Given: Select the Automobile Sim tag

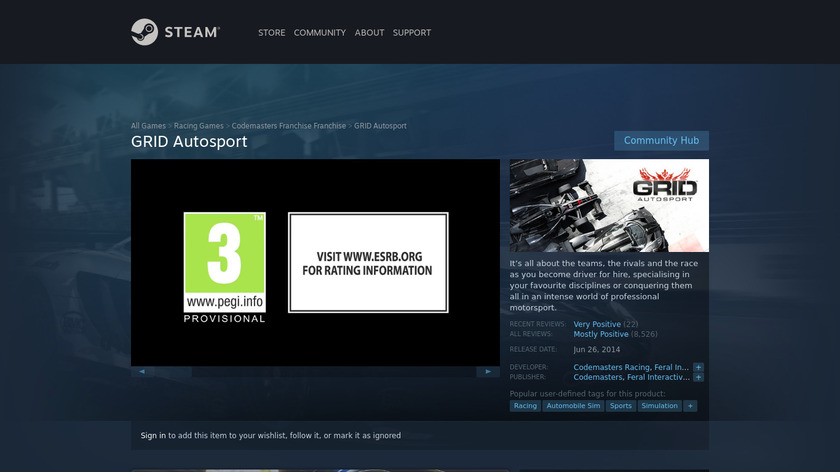Looking at the screenshot, I should pyautogui.click(x=573, y=406).
